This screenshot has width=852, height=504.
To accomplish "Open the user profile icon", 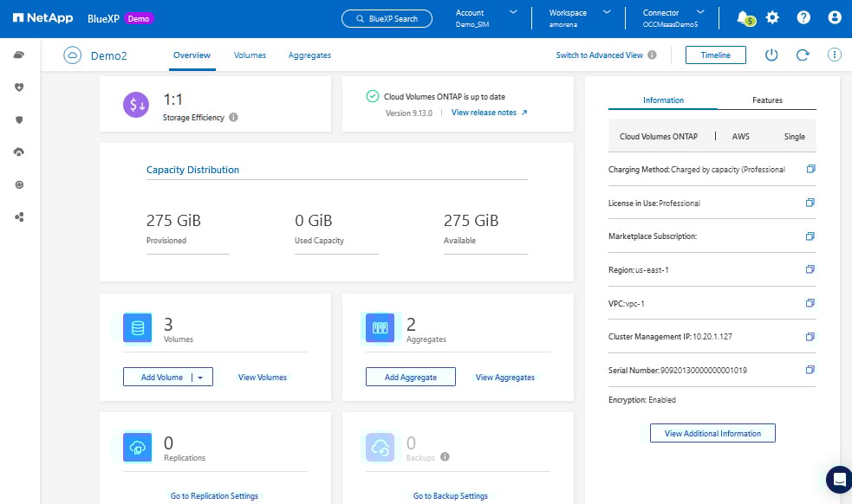I will [x=834, y=17].
